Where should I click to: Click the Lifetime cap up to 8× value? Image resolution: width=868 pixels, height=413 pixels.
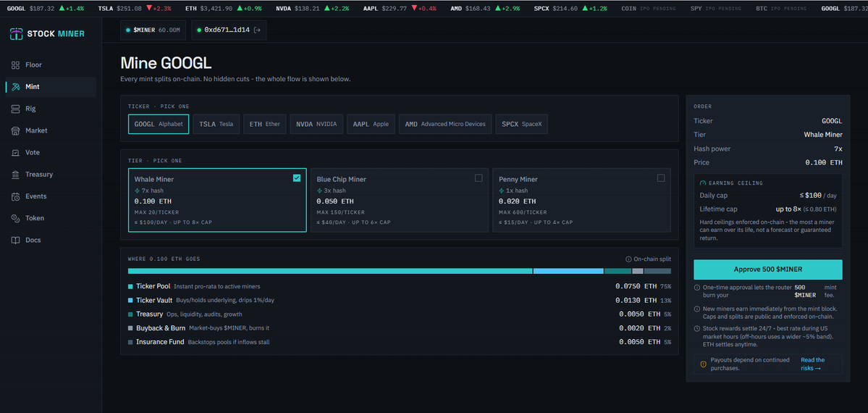tap(806, 209)
